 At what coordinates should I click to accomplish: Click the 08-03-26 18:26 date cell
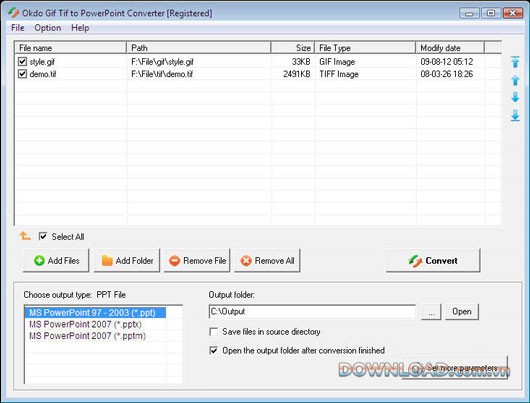click(x=447, y=74)
